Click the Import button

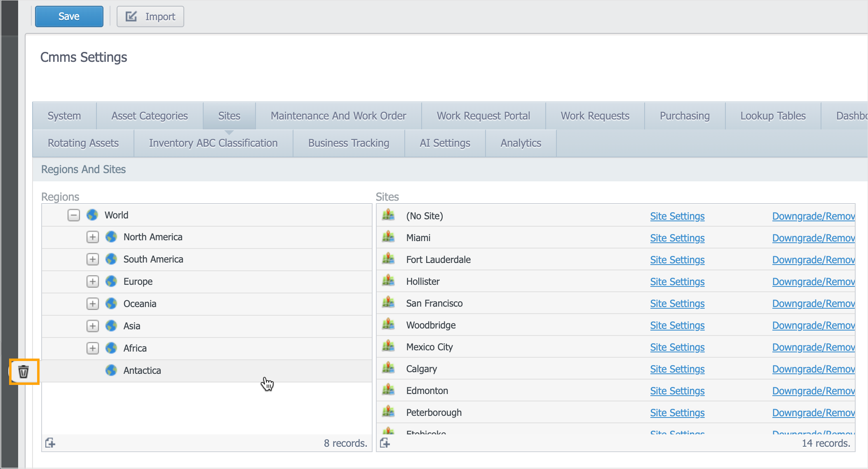[x=150, y=16]
